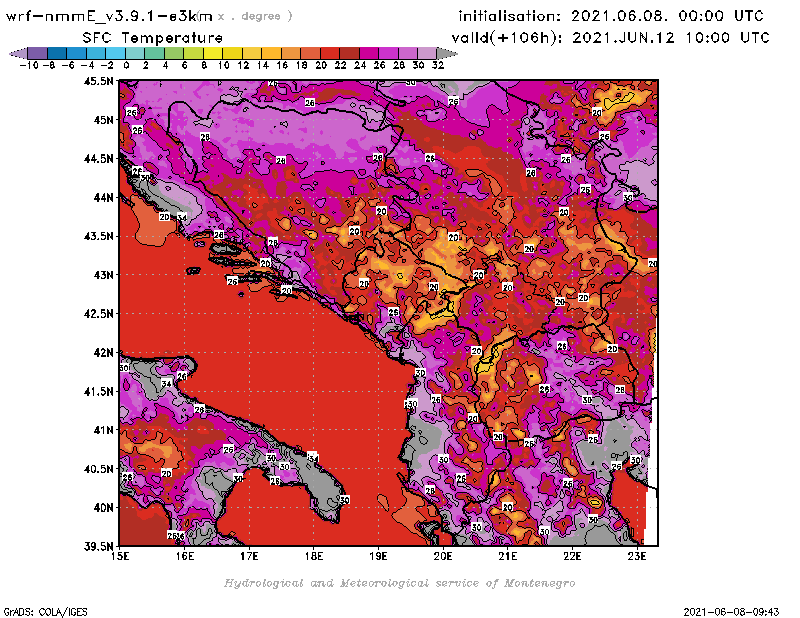The image size is (800, 618).
Task: Pick the purple swatch between -10 and -8
Action: tap(38, 53)
